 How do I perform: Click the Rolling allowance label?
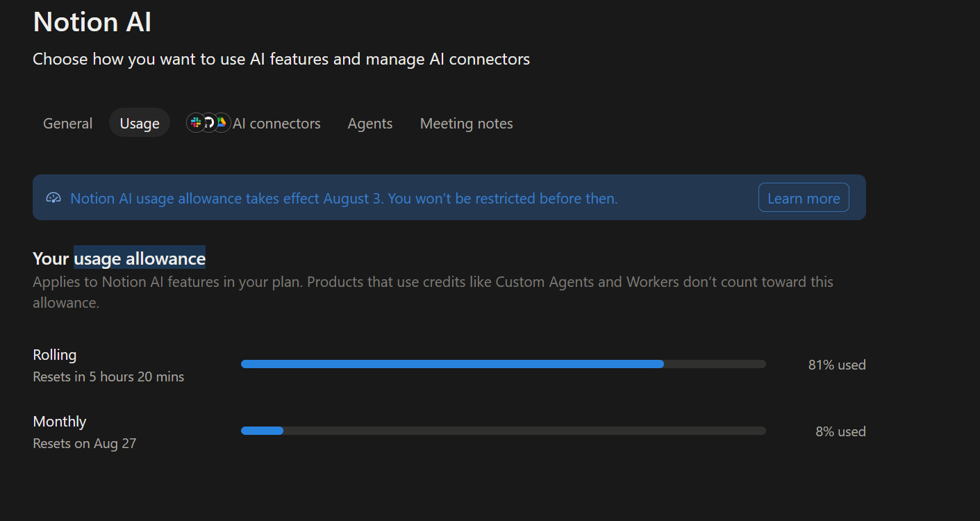pyautogui.click(x=55, y=355)
